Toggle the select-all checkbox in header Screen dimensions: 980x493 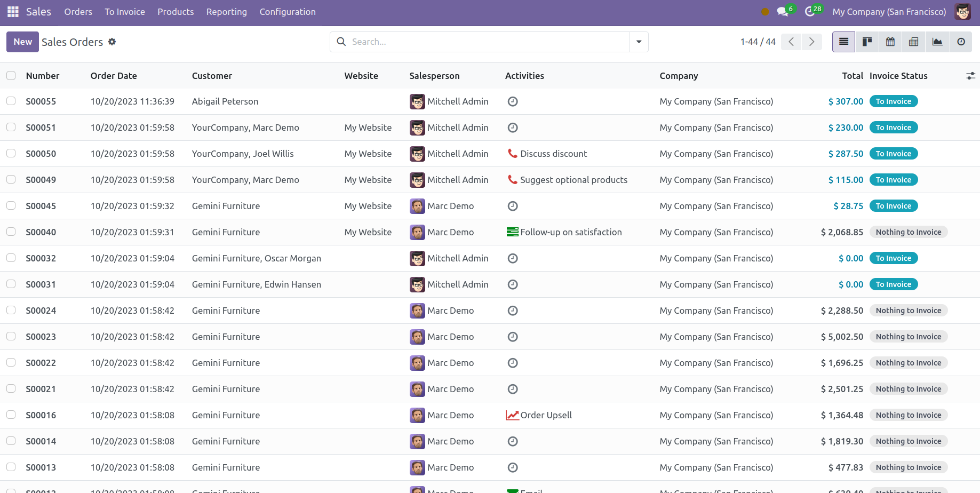(x=11, y=76)
